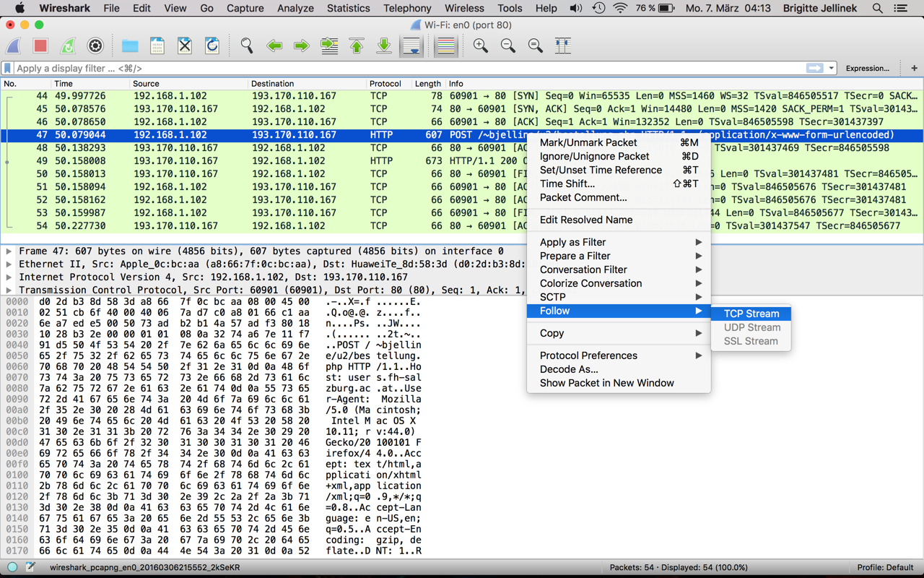Open the Statistics menu

348,8
